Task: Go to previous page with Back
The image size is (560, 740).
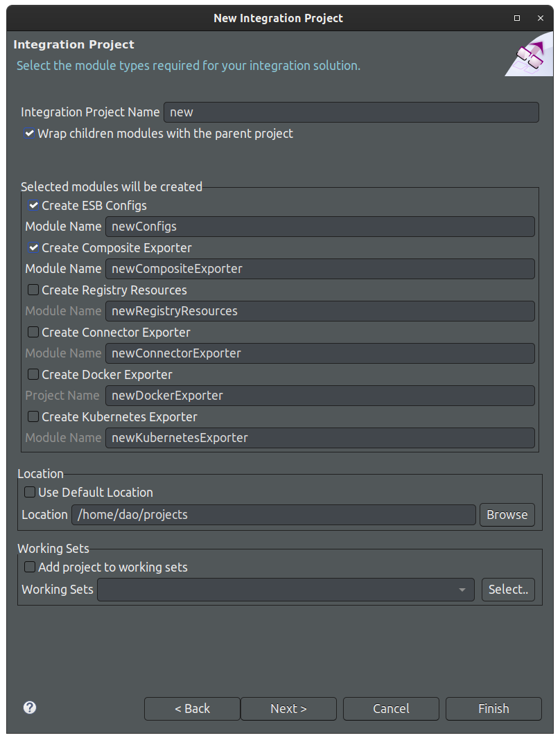Action: pyautogui.click(x=192, y=708)
